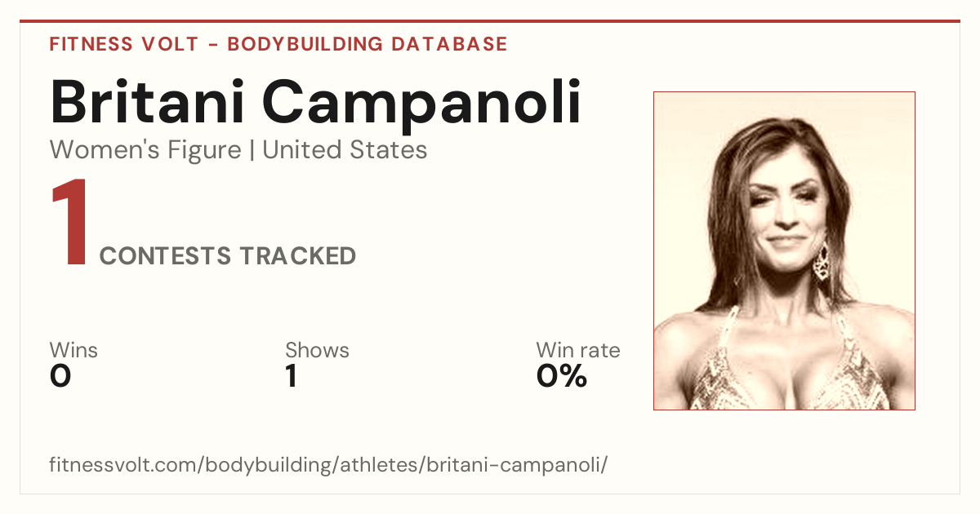Click the Win rate label
Viewport: 980px width, 514px height.
pos(578,350)
